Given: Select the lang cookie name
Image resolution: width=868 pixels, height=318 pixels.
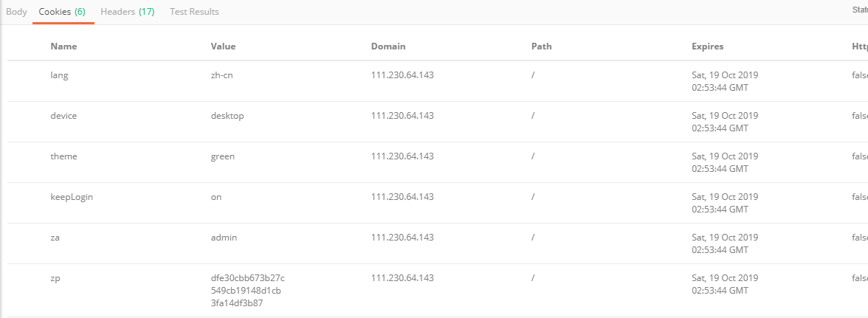Looking at the screenshot, I should pyautogui.click(x=60, y=75).
